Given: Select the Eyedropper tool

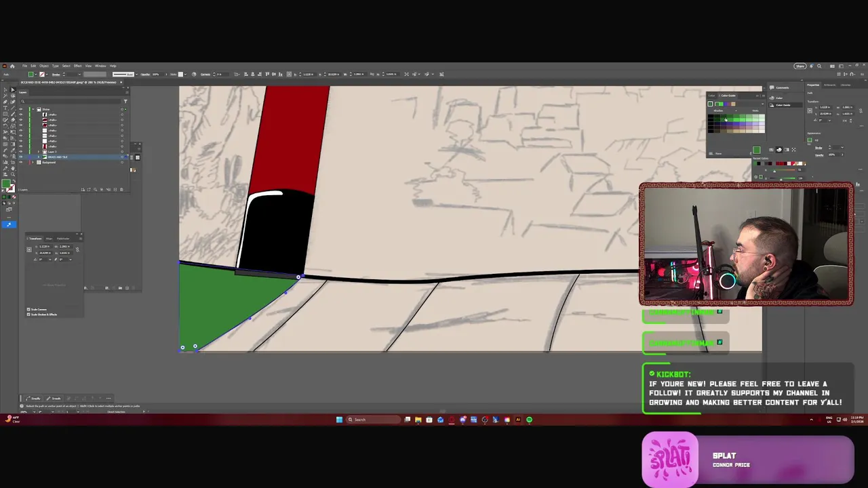Looking at the screenshot, I should click(13, 150).
